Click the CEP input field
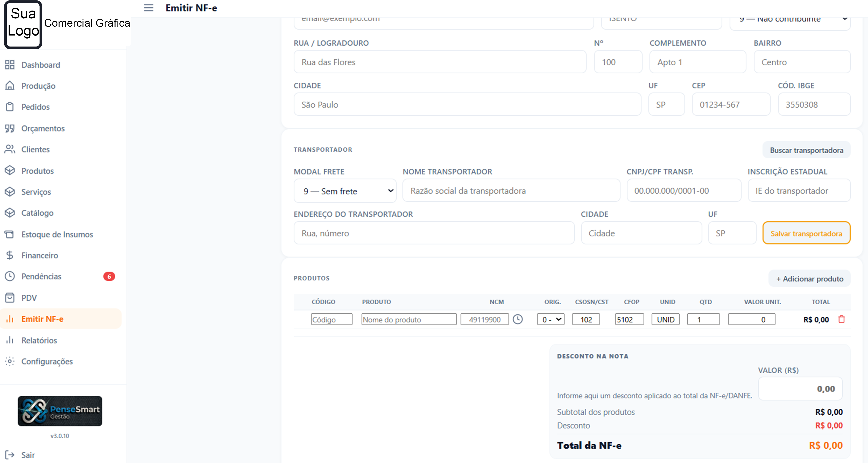 coord(731,104)
